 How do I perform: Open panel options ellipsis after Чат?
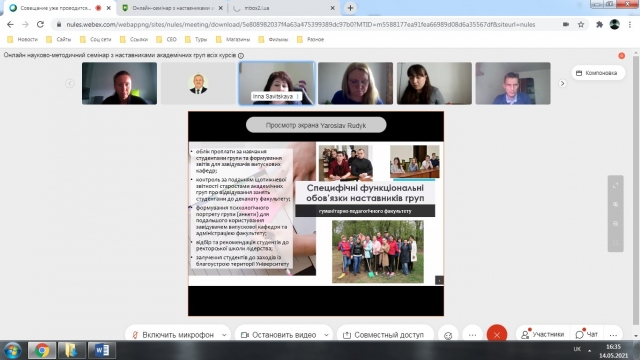tap(613, 335)
